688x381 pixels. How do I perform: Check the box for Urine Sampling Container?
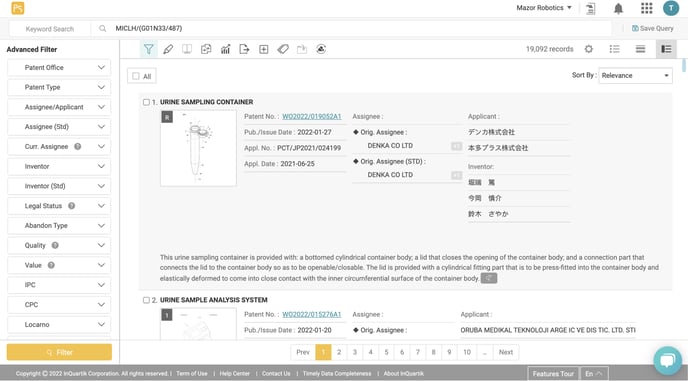pos(146,102)
